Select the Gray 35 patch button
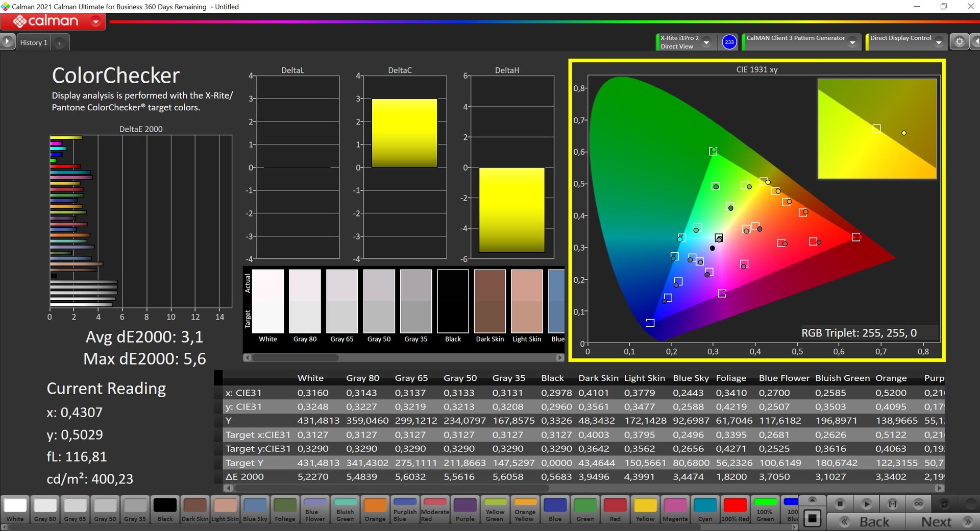This screenshot has width=980, height=531. [135, 509]
